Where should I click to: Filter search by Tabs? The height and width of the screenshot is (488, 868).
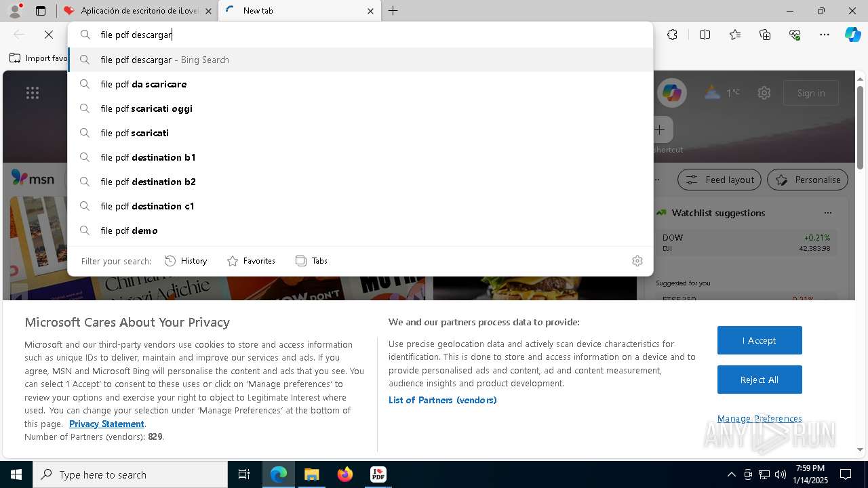(x=311, y=261)
